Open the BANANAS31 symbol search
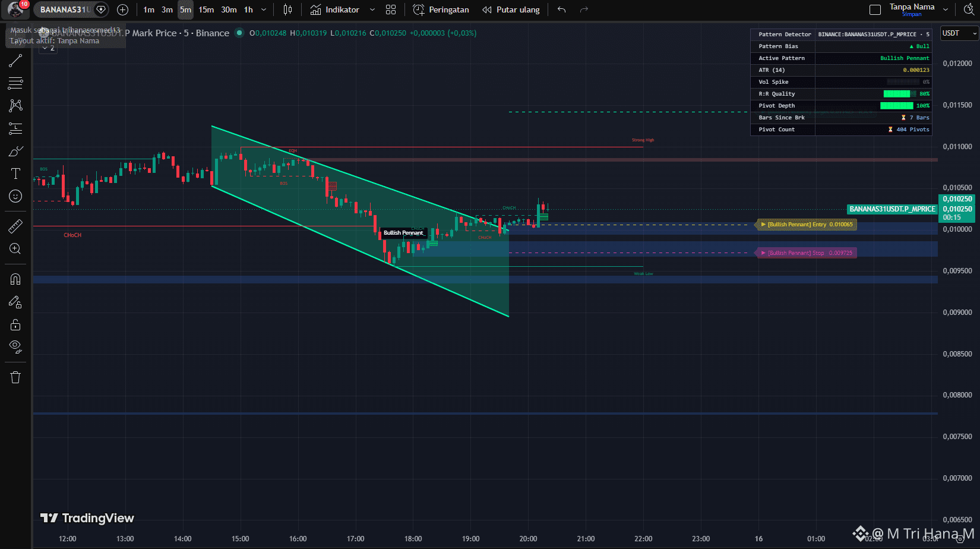The height and width of the screenshot is (549, 980). pyautogui.click(x=64, y=10)
